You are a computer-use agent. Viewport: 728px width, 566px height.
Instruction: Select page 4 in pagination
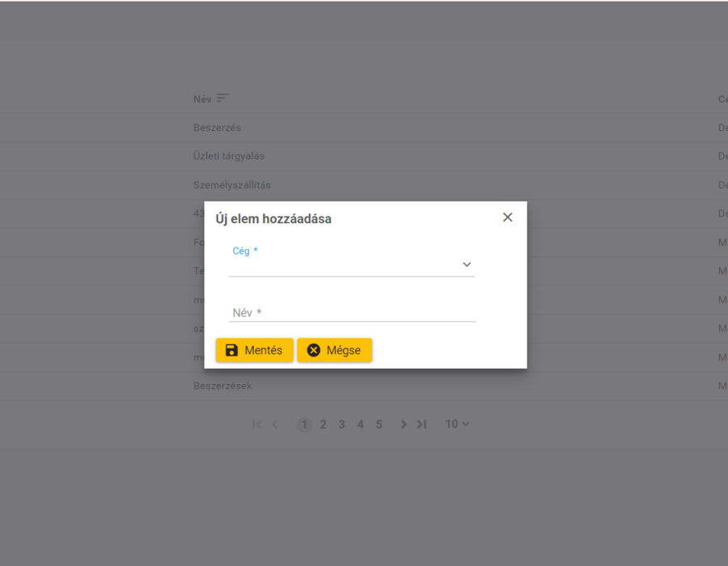[x=360, y=424]
